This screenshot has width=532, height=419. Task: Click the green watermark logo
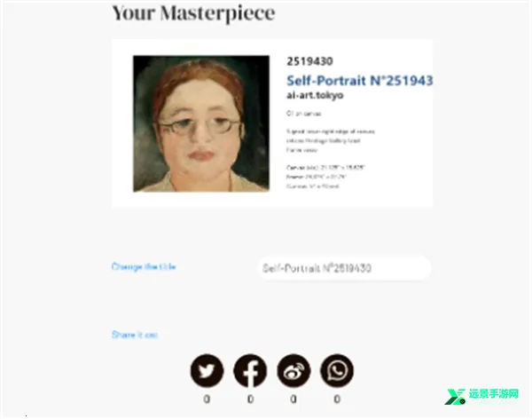click(x=455, y=397)
